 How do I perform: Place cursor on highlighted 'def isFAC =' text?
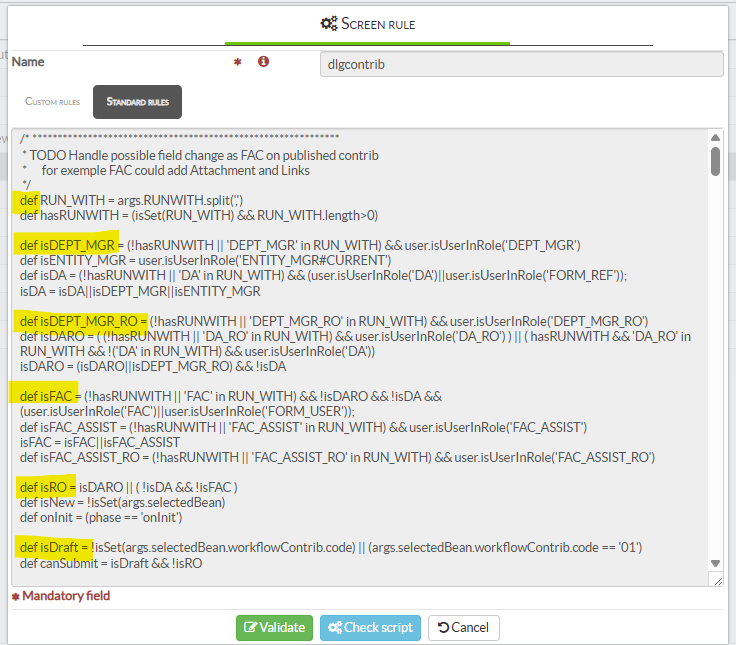[x=51, y=397]
